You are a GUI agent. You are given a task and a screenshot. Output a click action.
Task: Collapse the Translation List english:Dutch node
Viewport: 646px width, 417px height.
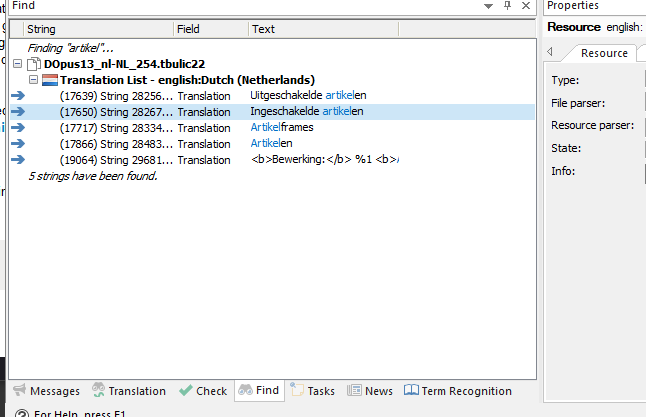pyautogui.click(x=34, y=80)
